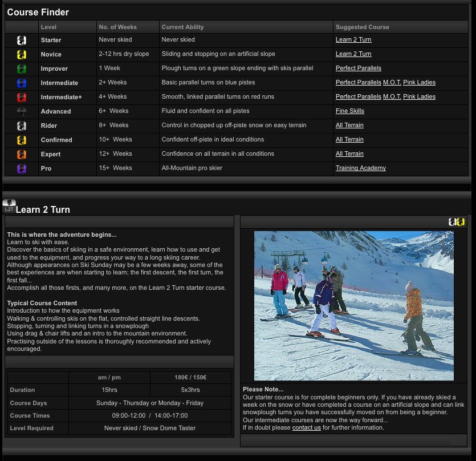This screenshot has width=476, height=461.
Task: Click the yellow skier icon above the photo
Action: (461, 222)
